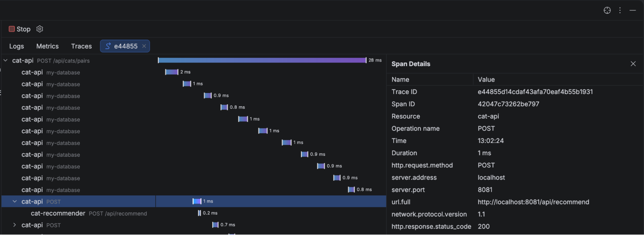Click the Resource value cat-api in Span Details

coord(488,116)
